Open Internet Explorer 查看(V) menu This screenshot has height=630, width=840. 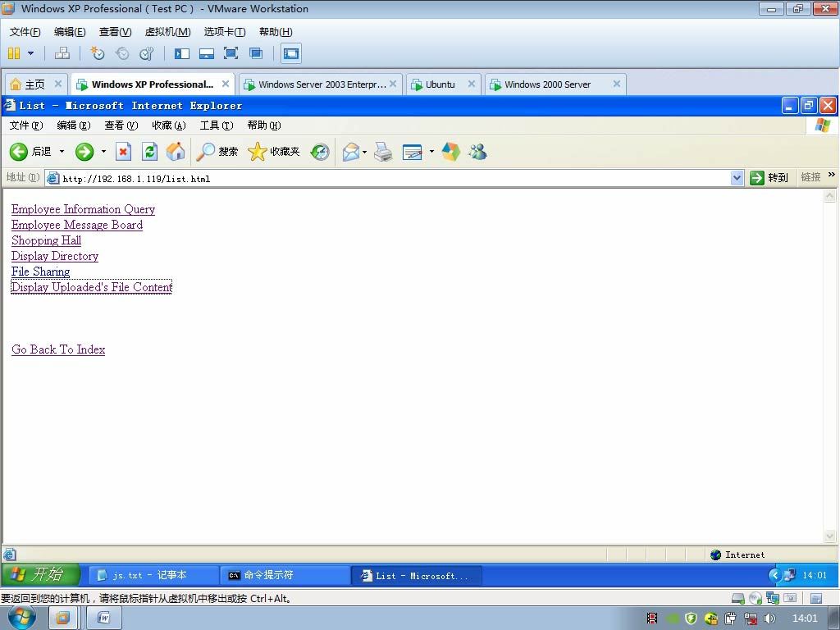tap(121, 126)
